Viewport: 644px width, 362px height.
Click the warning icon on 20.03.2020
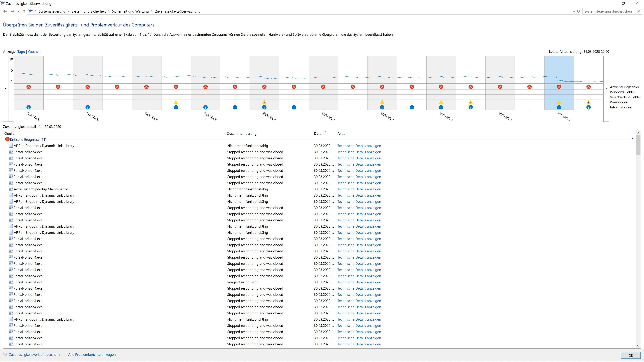[264, 102]
